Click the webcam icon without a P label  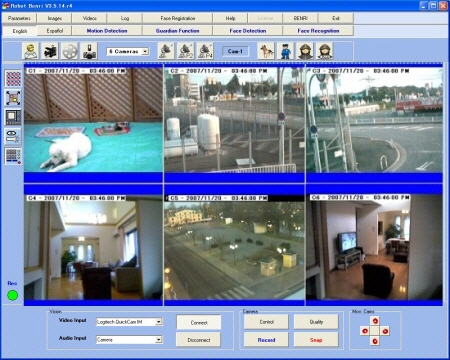(166, 51)
